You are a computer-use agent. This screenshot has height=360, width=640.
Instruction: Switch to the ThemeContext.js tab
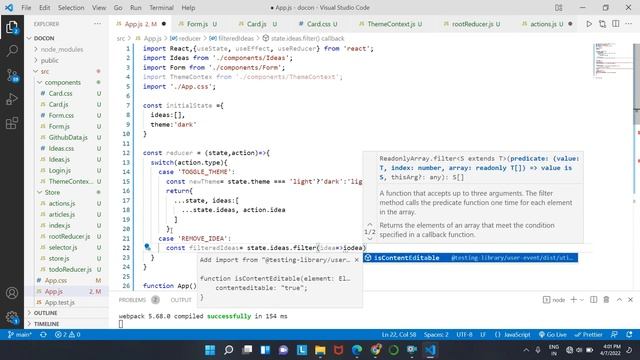pyautogui.click(x=391, y=24)
